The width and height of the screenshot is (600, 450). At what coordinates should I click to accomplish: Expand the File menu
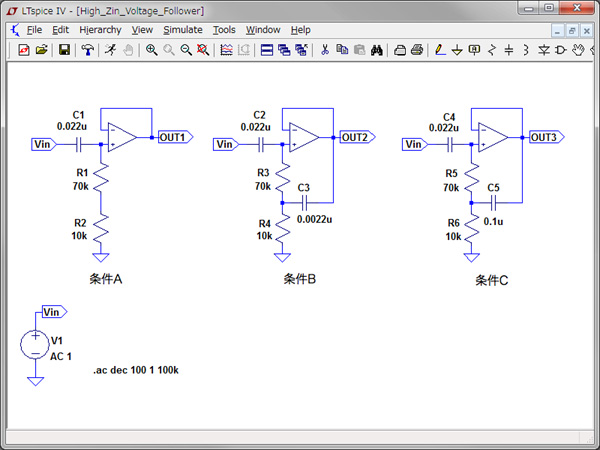pos(35,30)
